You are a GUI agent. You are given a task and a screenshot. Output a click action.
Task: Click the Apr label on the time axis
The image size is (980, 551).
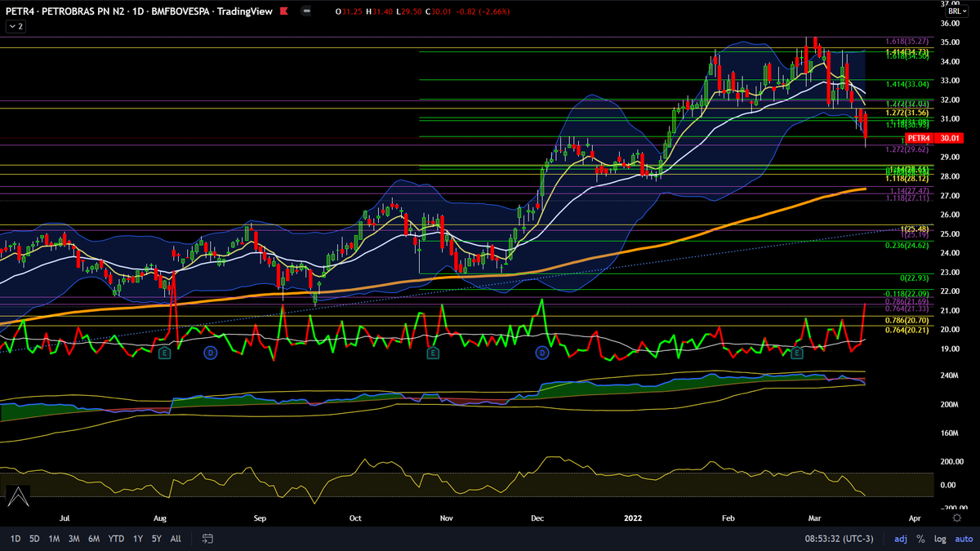click(x=915, y=518)
